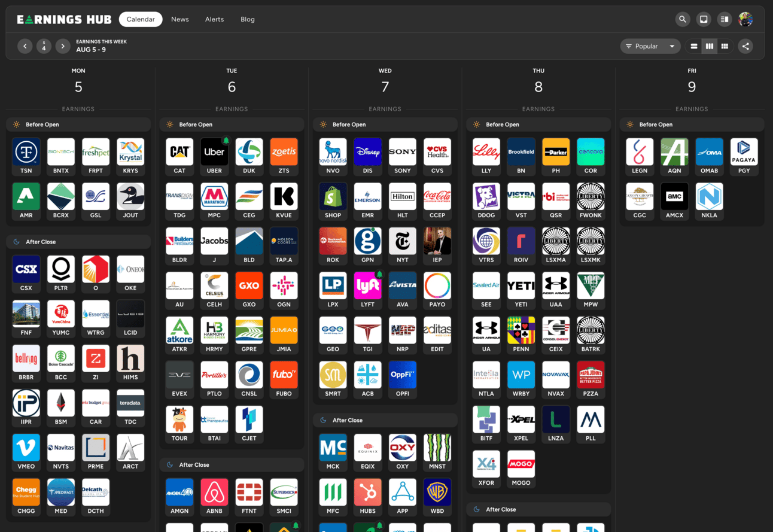Open the Alerts tab

click(x=215, y=19)
